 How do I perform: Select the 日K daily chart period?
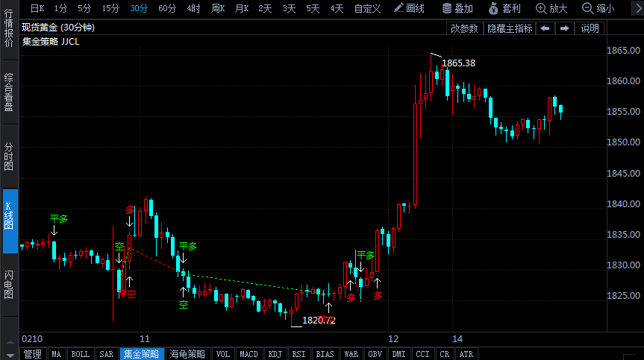[x=37, y=8]
